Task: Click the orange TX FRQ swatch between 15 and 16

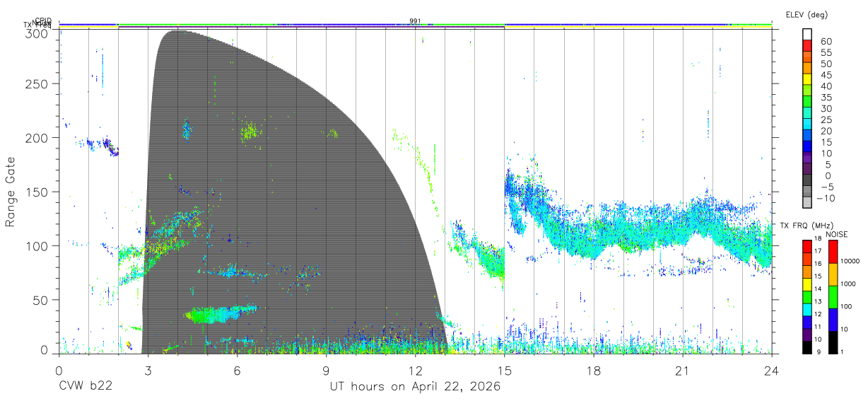Action: [807, 271]
